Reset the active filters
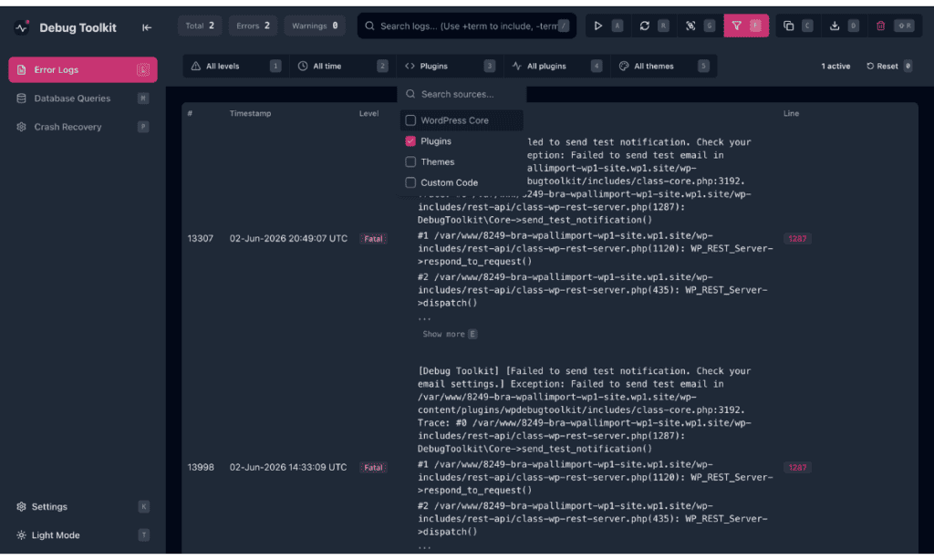Screen dimensions: 934x560 coord(888,67)
